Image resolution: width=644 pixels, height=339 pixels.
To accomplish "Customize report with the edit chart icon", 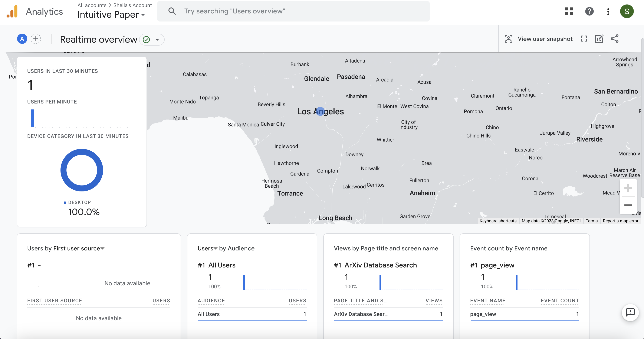I will click(599, 39).
